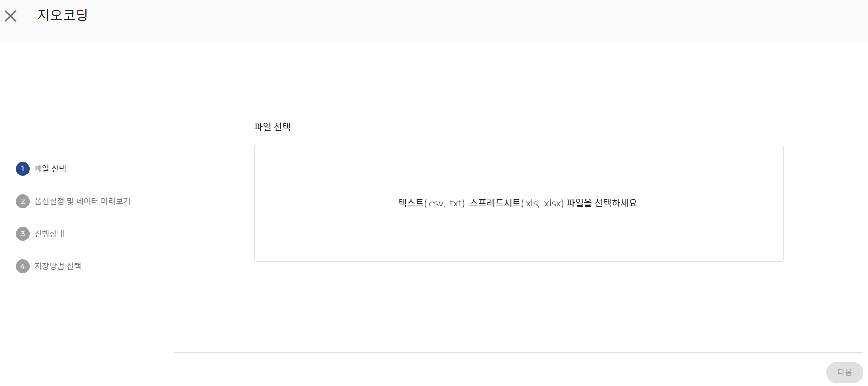This screenshot has width=868, height=386.
Task: Click the 파일 선택 heading above the upload box
Action: point(272,127)
